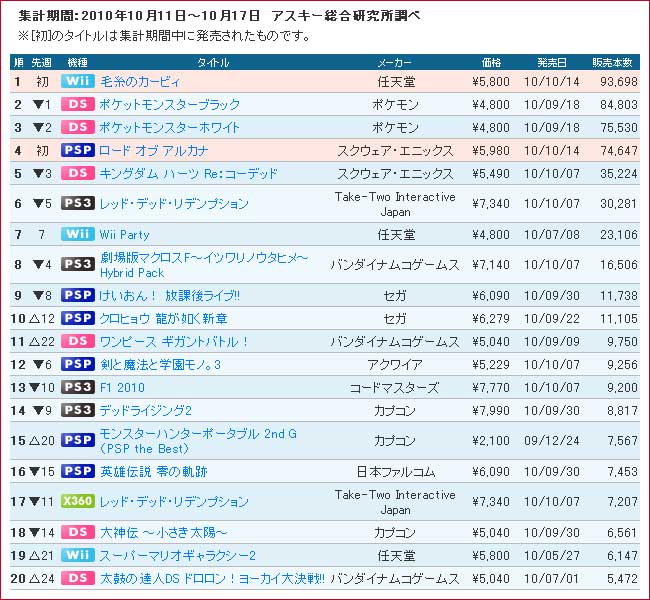Viewport: 650px width, 600px height.
Task: Open the モンスターハンターポータブル 2nd G link
Action: coord(198,441)
